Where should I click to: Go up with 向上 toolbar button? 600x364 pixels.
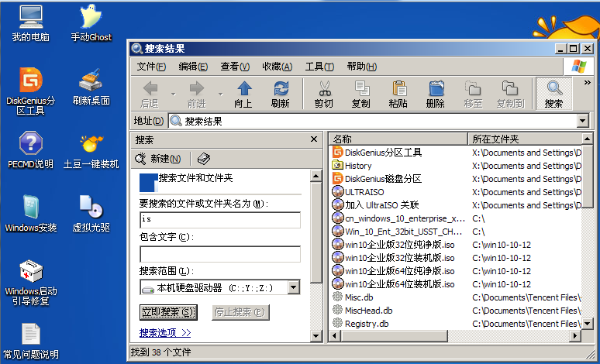pyautogui.click(x=243, y=94)
